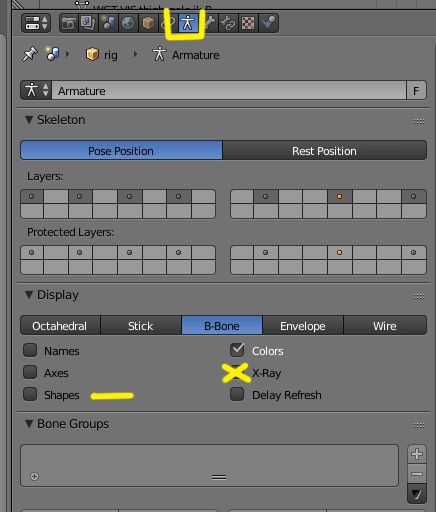Screen dimensions: 436x512
Task: Select Pose Position
Action: point(121,150)
